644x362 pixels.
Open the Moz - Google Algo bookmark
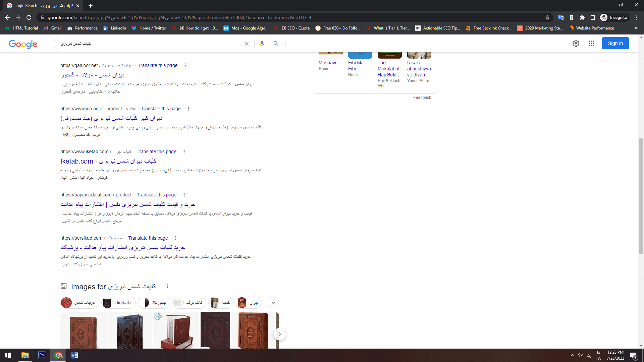coord(246,28)
